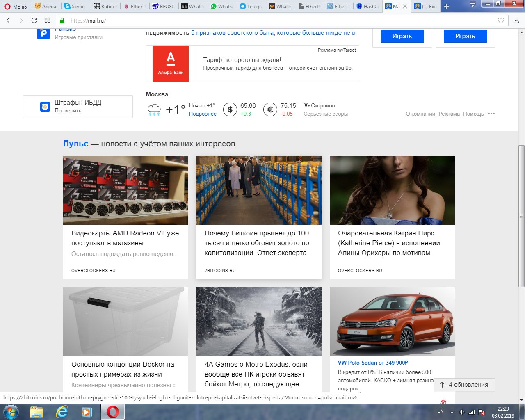Open the plastic container Docker thumbnail
Viewport: 525px width, 420px height.
pos(126,322)
